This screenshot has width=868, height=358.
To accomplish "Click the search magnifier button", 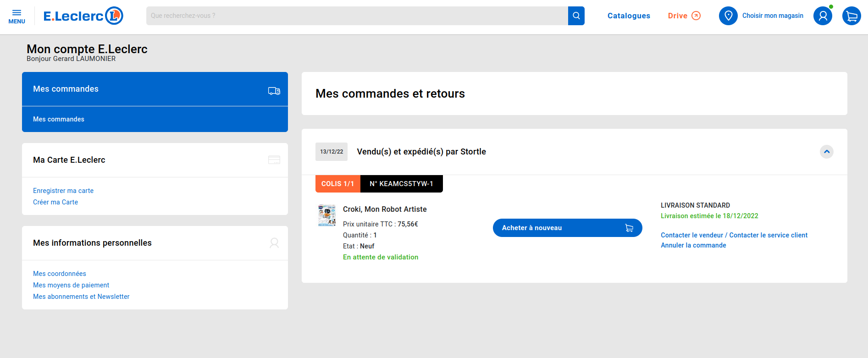I will tap(576, 16).
